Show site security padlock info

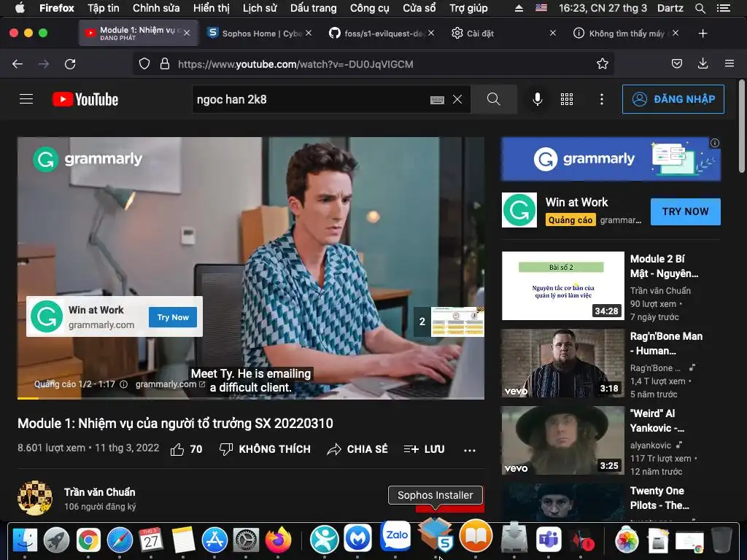(165, 64)
